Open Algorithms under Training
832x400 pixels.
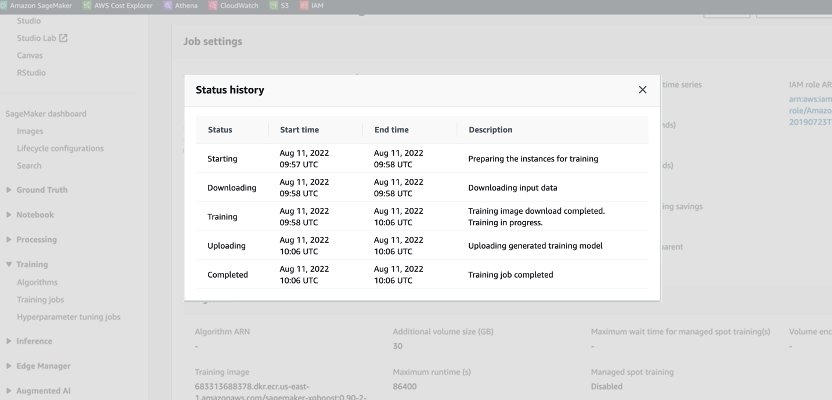pos(37,282)
